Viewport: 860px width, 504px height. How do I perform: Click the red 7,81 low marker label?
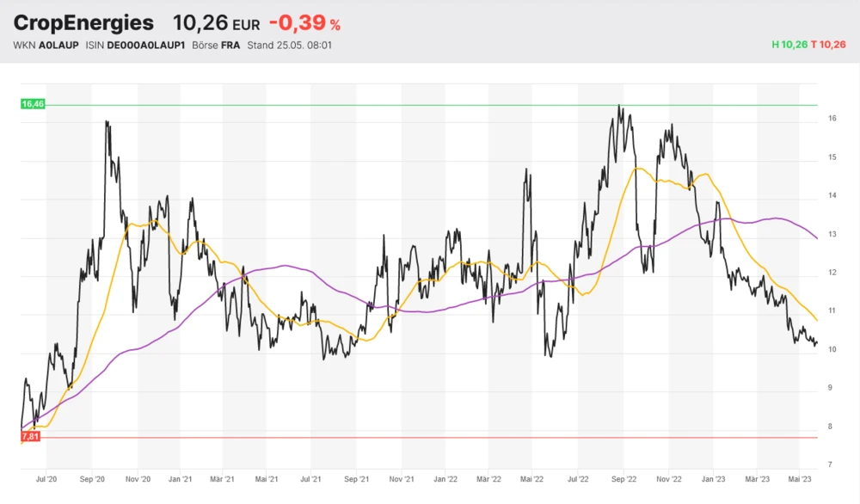(31, 437)
